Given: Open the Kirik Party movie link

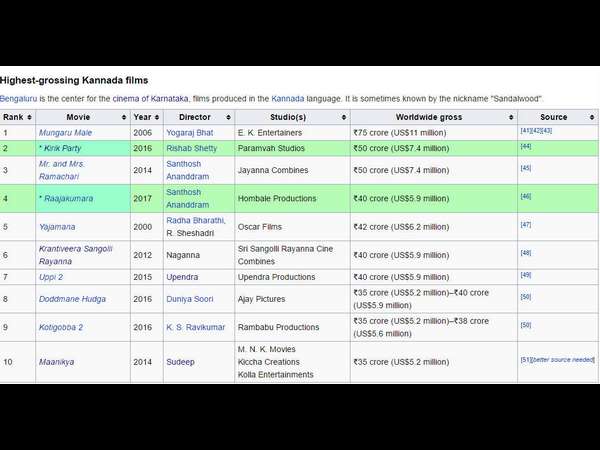Looking at the screenshot, I should 62,148.
